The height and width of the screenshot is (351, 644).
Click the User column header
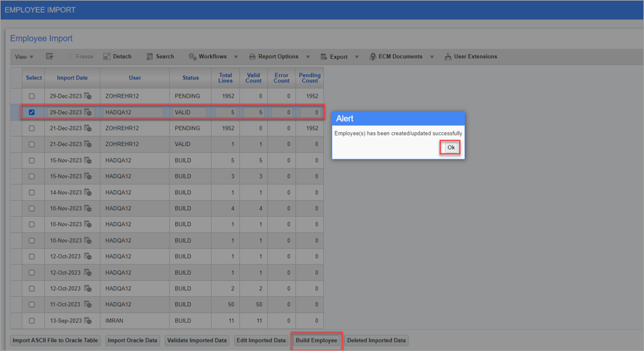[x=135, y=77]
